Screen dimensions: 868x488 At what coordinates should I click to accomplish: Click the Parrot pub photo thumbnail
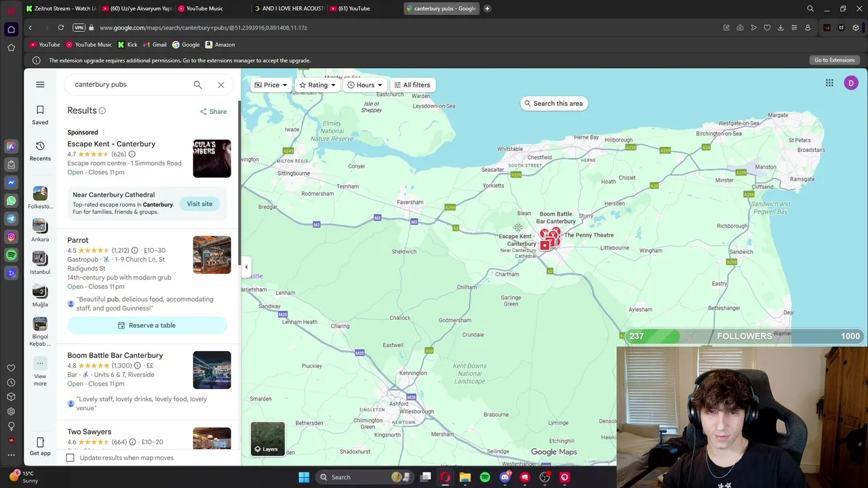point(212,255)
